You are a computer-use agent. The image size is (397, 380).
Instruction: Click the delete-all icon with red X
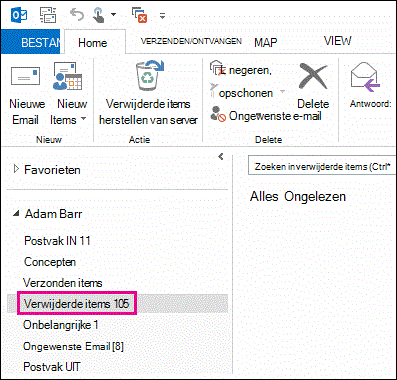pos(140,15)
